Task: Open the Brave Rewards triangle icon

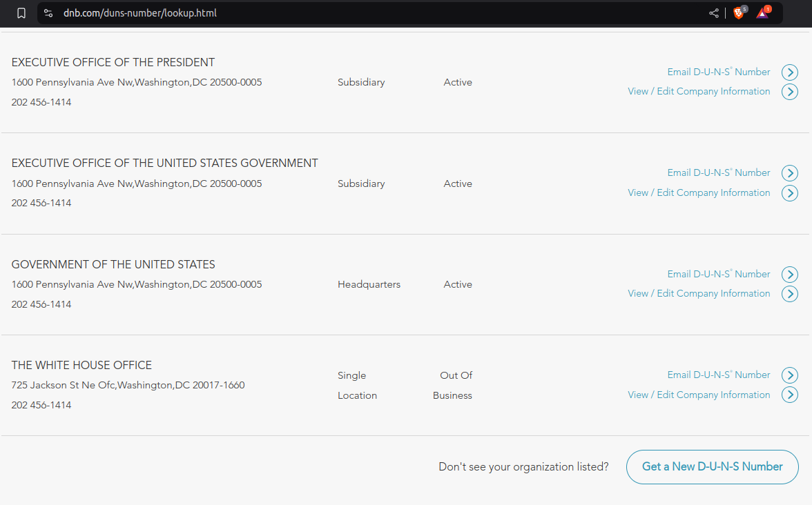Action: [764, 12]
